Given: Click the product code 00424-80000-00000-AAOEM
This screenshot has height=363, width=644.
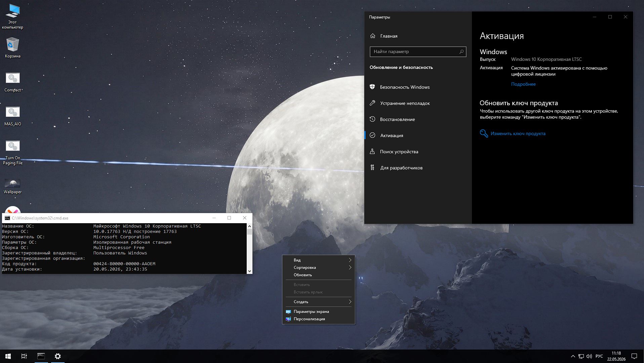Looking at the screenshot, I should (x=124, y=264).
